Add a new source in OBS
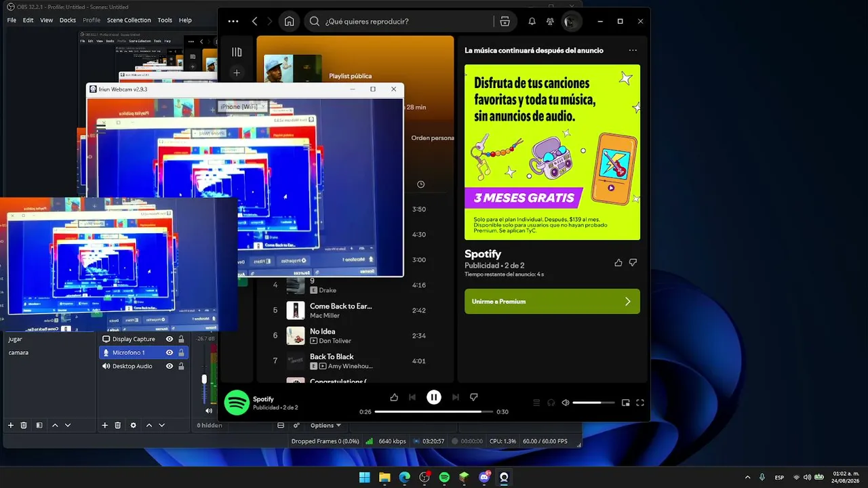This screenshot has height=488, width=868. pyautogui.click(x=104, y=426)
